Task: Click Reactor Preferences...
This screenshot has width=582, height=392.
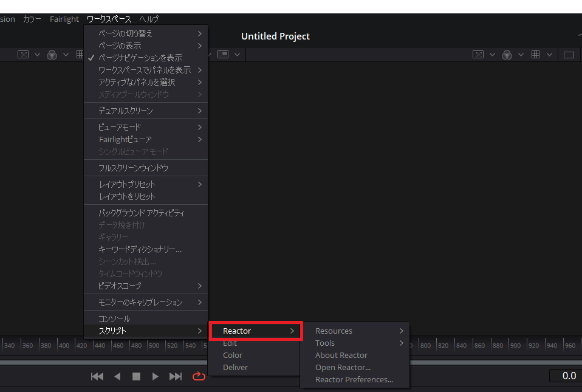Action: click(355, 380)
